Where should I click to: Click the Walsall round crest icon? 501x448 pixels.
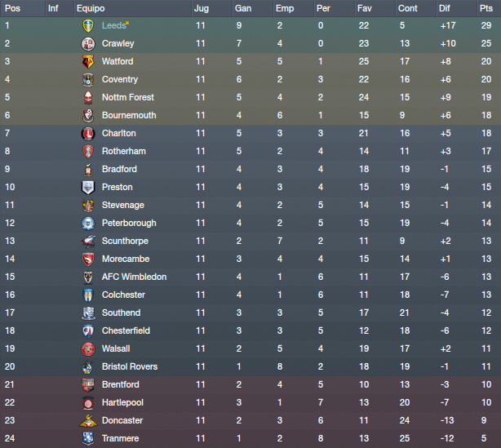(x=88, y=349)
